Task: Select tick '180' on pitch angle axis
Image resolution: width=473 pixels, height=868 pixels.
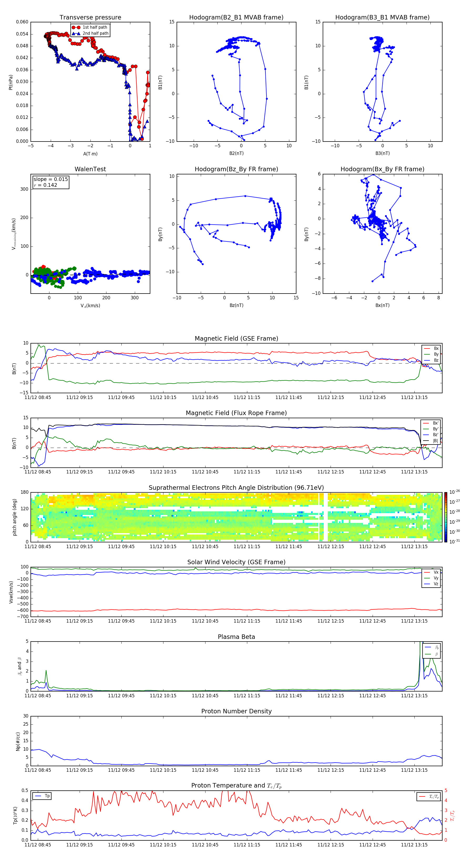Action: tap(25, 492)
